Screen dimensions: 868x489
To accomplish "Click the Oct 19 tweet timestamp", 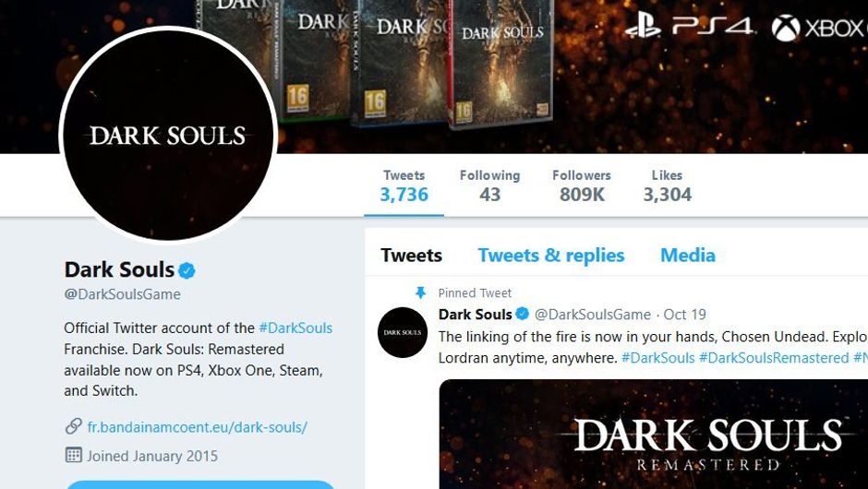I will [x=684, y=315].
